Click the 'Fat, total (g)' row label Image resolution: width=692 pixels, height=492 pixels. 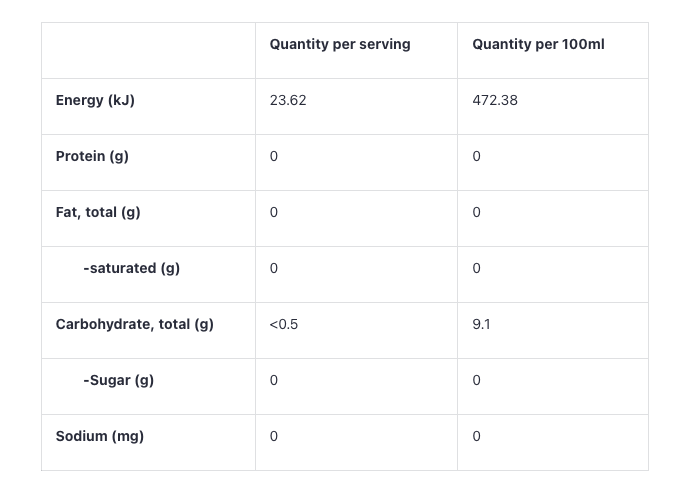tap(98, 213)
